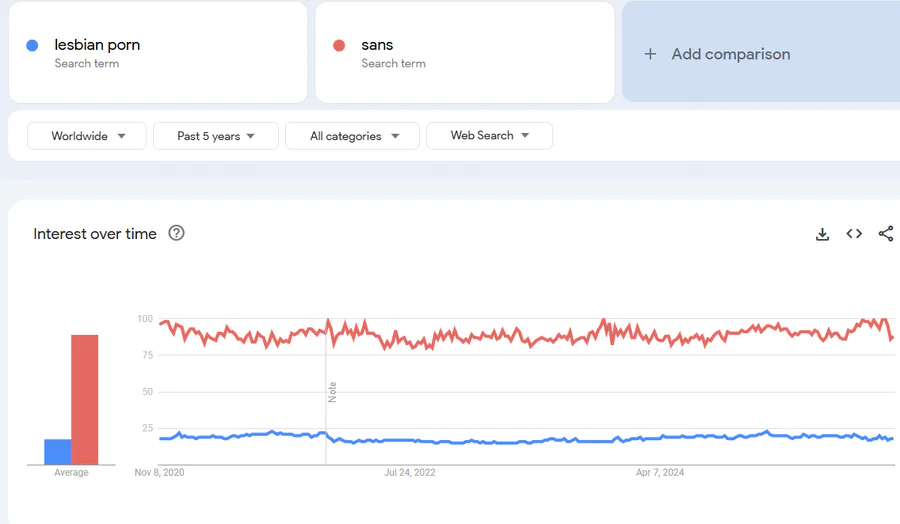Click the Jul 24, 2022 axis label
Viewport: 900px width, 524px height.
pyautogui.click(x=410, y=472)
